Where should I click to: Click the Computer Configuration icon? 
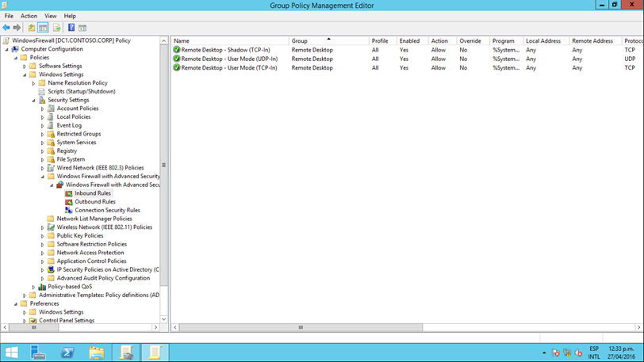coord(15,49)
